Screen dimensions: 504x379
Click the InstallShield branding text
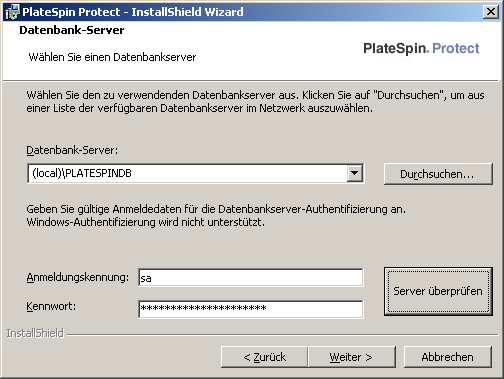point(35,333)
